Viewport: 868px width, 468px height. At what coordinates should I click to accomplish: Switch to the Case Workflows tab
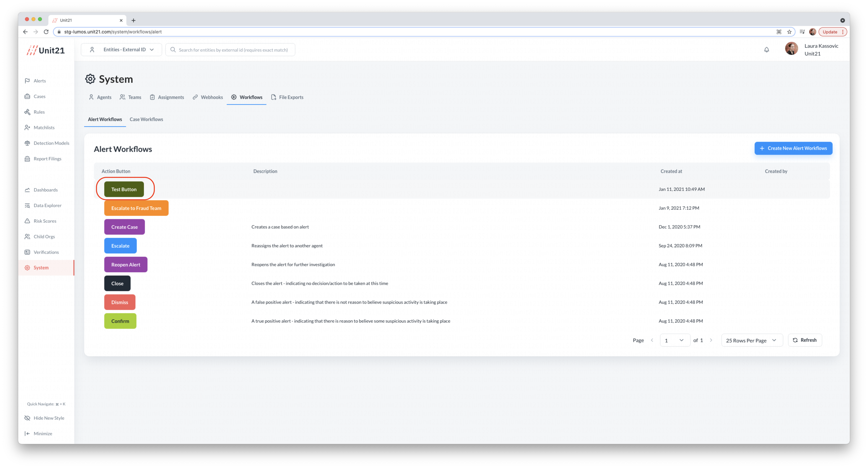pyautogui.click(x=146, y=119)
